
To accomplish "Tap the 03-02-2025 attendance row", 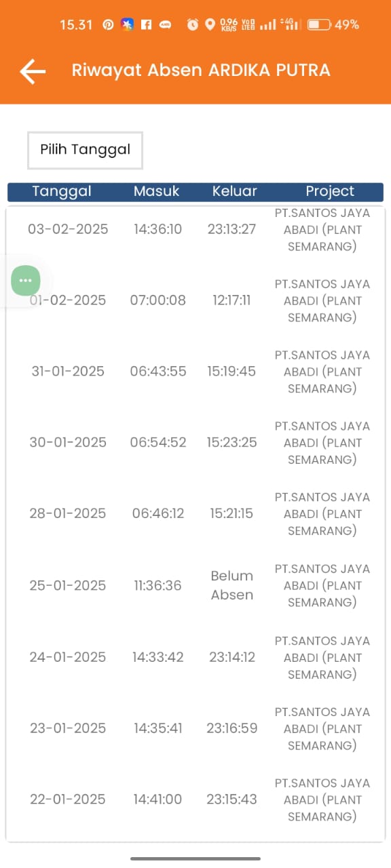I will tap(195, 229).
